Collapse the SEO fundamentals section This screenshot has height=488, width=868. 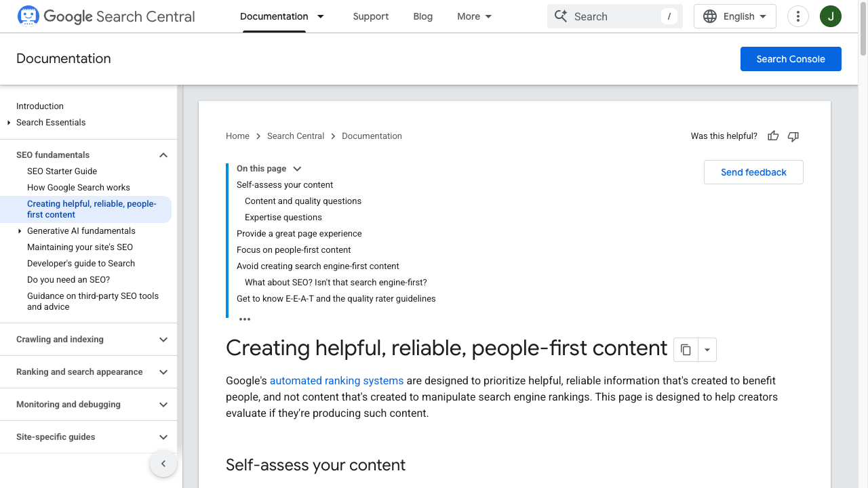(x=163, y=155)
